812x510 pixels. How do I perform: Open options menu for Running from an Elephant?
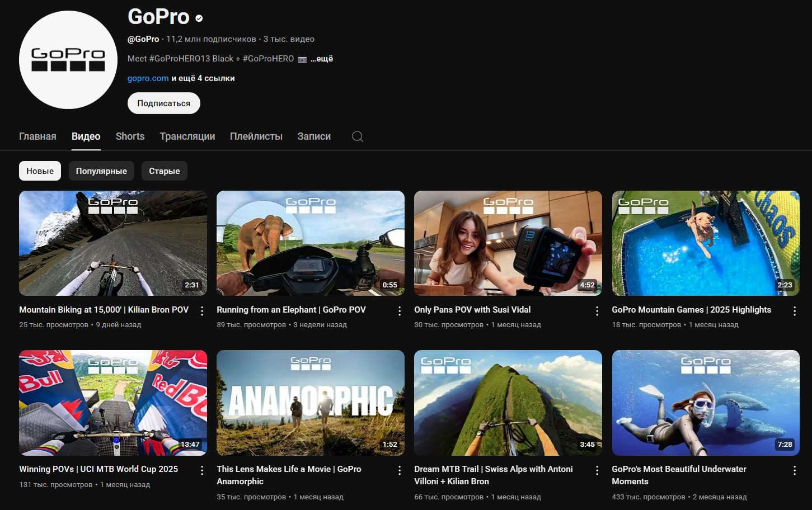400,311
